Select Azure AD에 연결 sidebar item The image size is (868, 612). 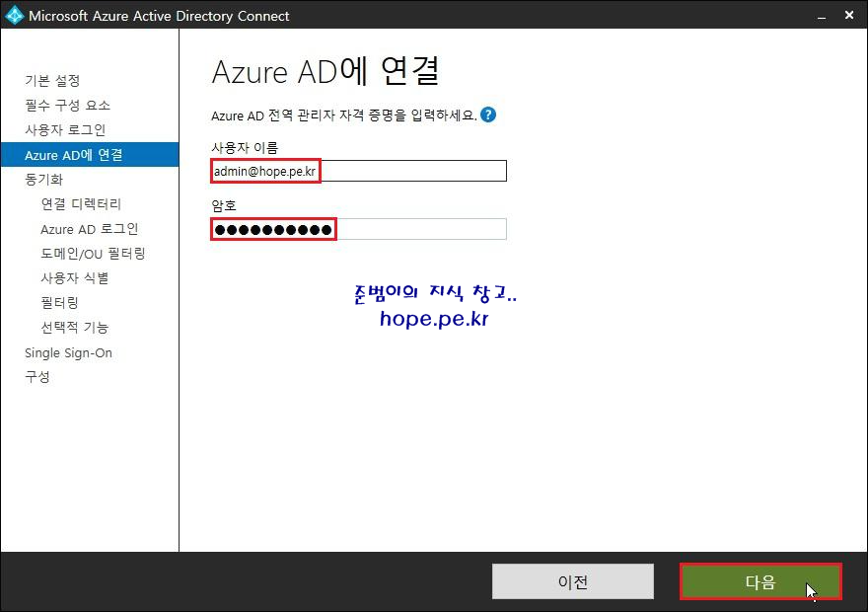pyautogui.click(x=90, y=155)
